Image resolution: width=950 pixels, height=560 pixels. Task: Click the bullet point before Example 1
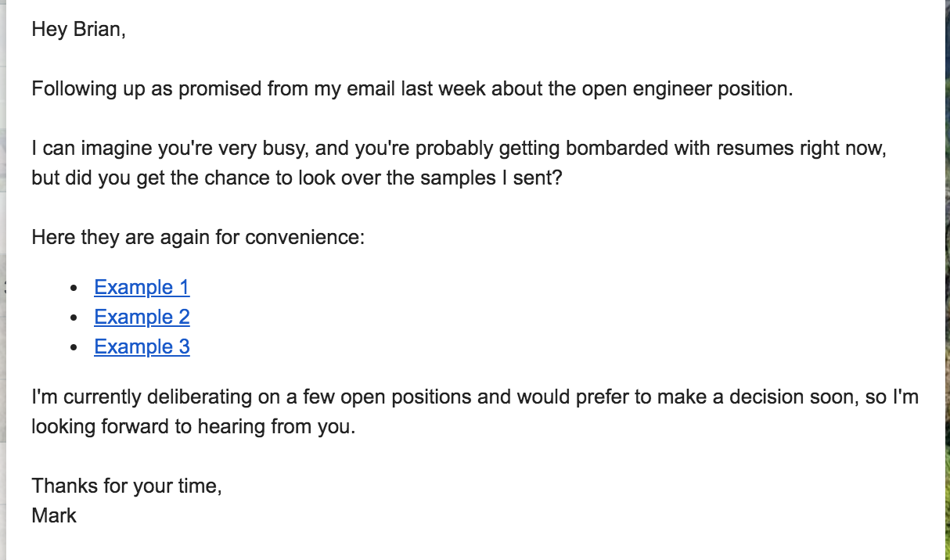point(74,289)
